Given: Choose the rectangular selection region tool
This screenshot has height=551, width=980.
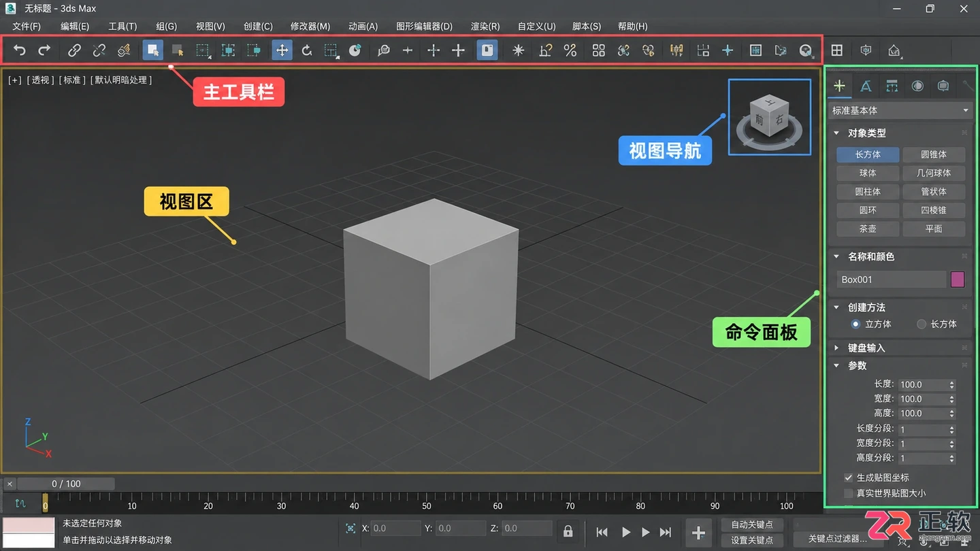Looking at the screenshot, I should pos(203,50).
